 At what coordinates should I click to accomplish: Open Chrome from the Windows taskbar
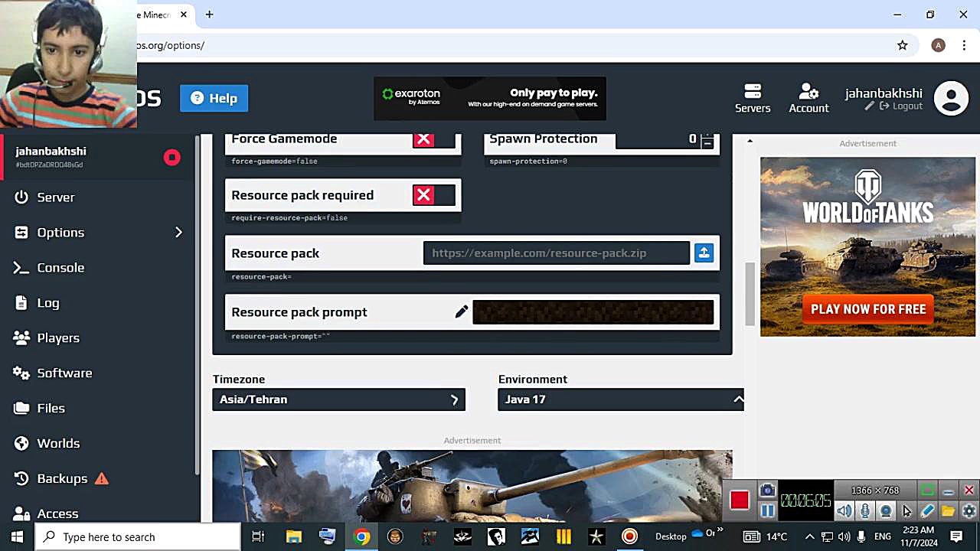coord(361,536)
